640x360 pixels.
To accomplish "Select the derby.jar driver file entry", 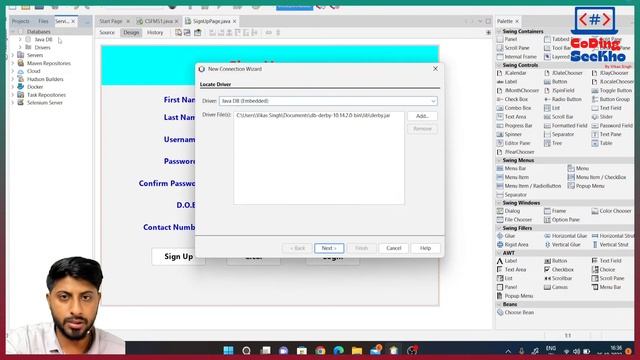I will click(313, 116).
